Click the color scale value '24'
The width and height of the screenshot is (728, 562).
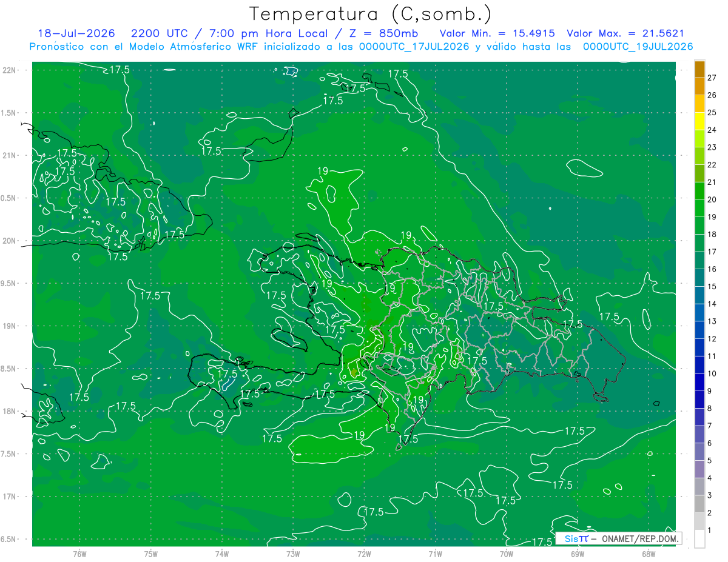coord(712,130)
